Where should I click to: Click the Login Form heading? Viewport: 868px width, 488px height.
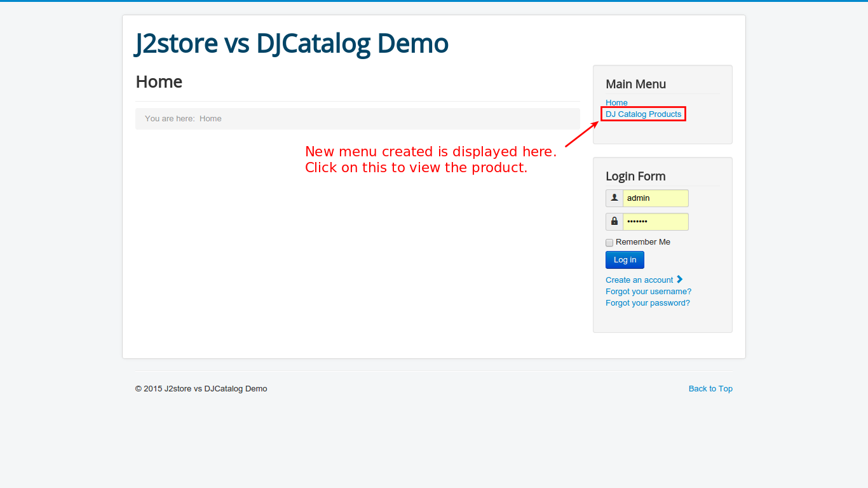click(x=635, y=176)
